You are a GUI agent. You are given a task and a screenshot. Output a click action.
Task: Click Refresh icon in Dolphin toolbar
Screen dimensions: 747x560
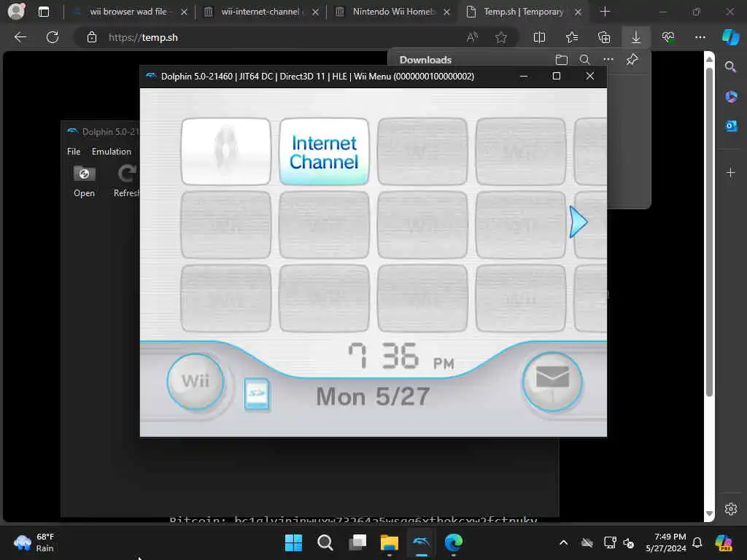point(127,181)
